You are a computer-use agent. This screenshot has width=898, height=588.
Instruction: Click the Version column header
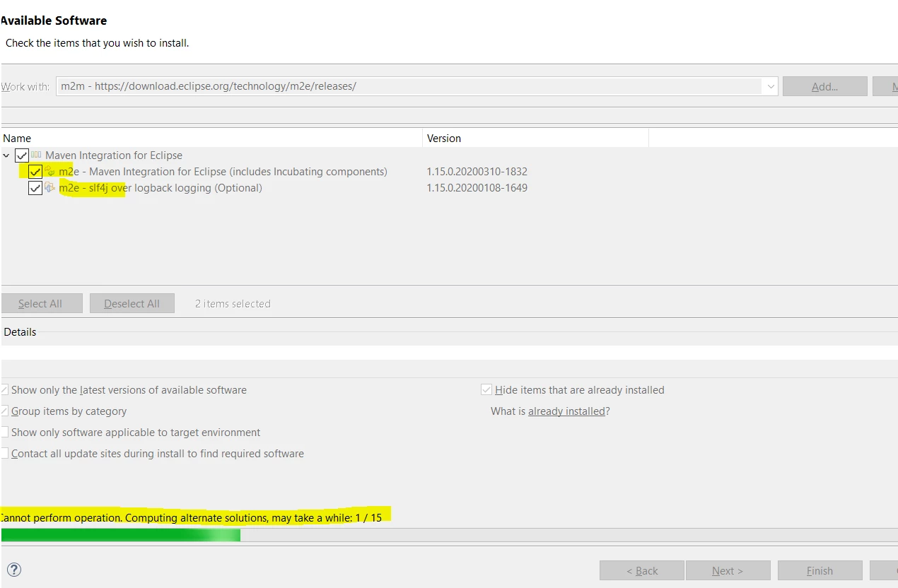pyautogui.click(x=536, y=138)
